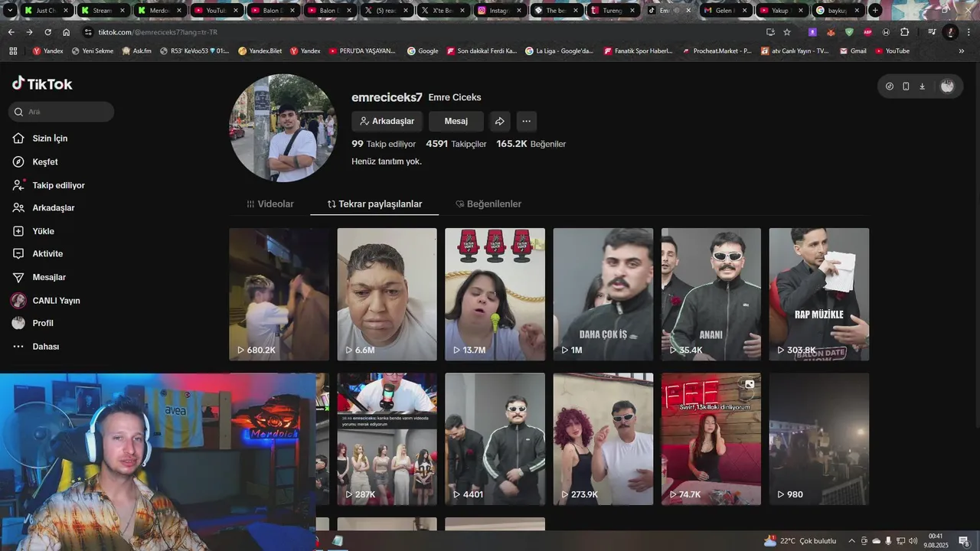The height and width of the screenshot is (551, 980).
Task: Open the DAHA ÇOK İŞ video
Action: click(x=603, y=294)
